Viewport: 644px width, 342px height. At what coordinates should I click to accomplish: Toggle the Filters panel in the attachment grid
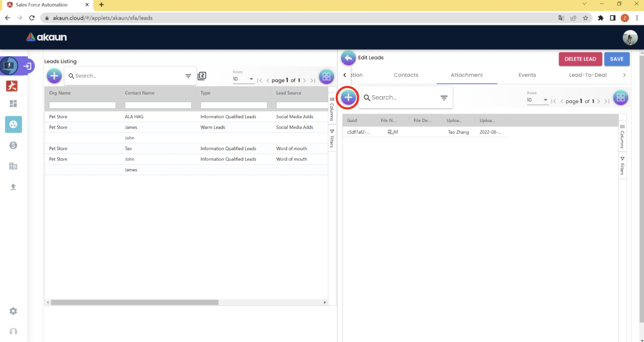coord(622,166)
